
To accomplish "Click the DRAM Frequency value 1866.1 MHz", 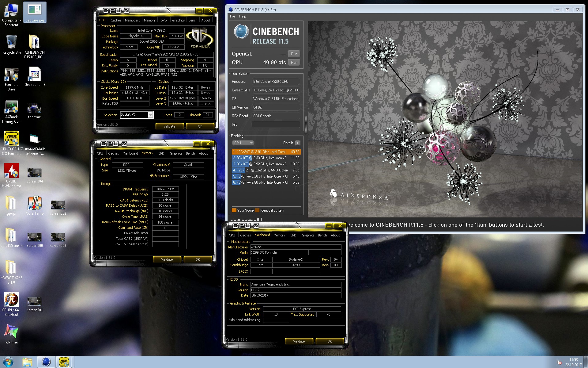I will tap(165, 189).
